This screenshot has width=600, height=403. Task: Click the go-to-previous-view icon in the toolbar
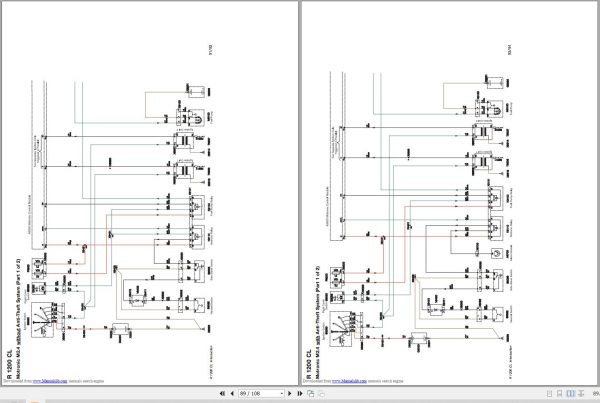pos(311,393)
